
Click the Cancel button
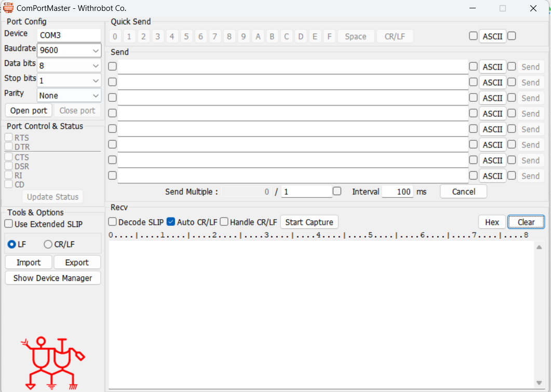pos(464,192)
